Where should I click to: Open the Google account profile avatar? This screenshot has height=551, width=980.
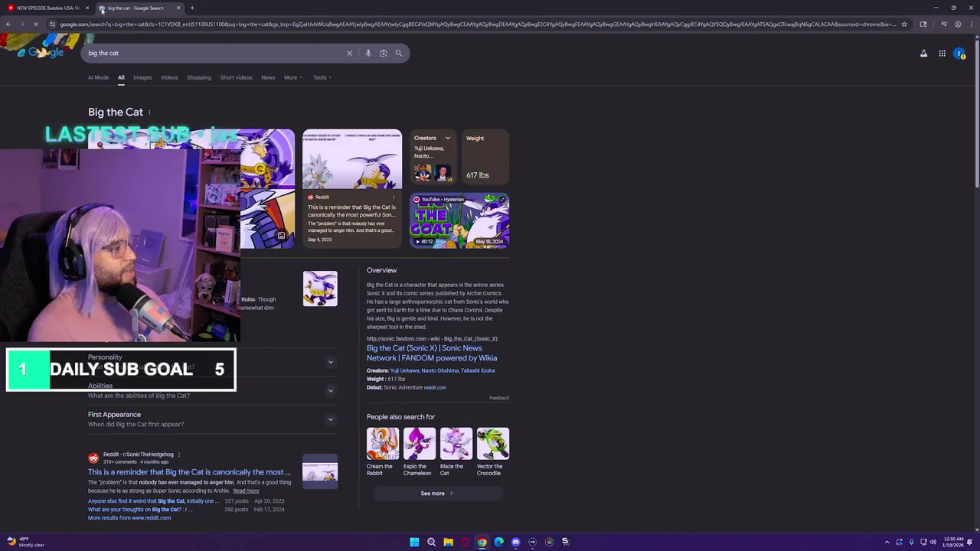[x=959, y=54]
